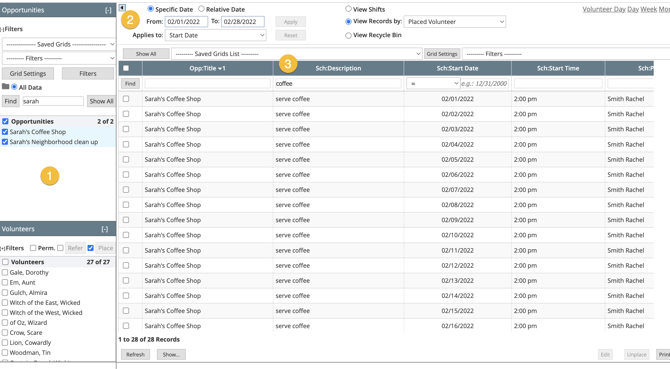Expand the Opportunities Filters section
This screenshot has height=369, width=670.
[x=2, y=29]
